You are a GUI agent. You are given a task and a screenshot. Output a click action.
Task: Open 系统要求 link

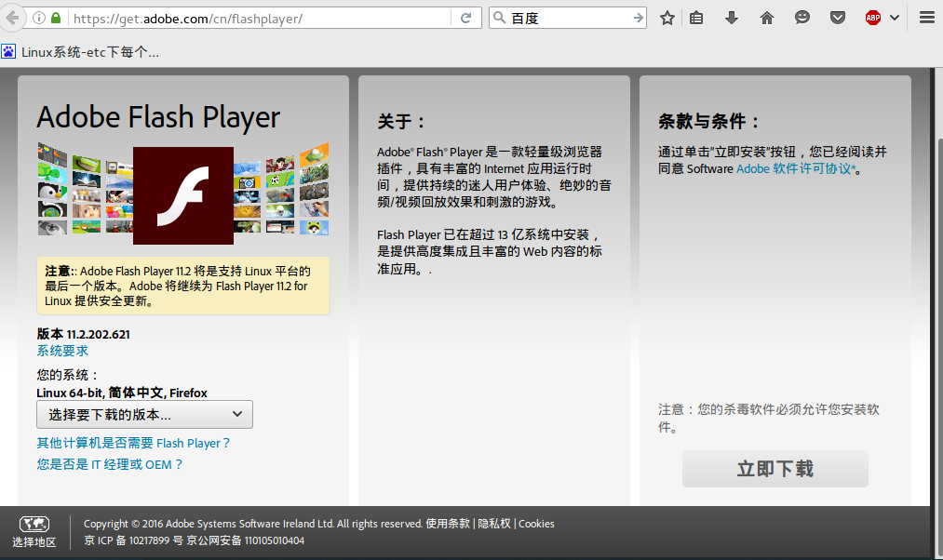(62, 351)
